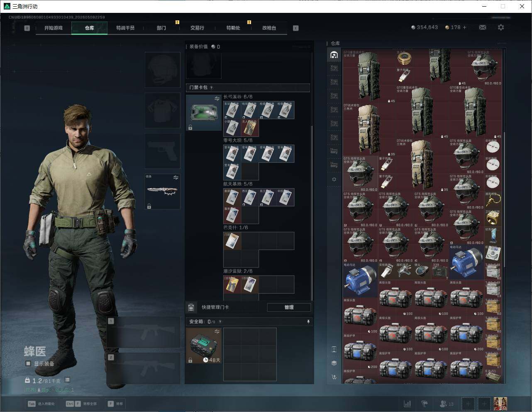Viewport: 532px width, 412px height.
Task: Click the Ctrl F 转移全部 button
Action: tap(81, 404)
